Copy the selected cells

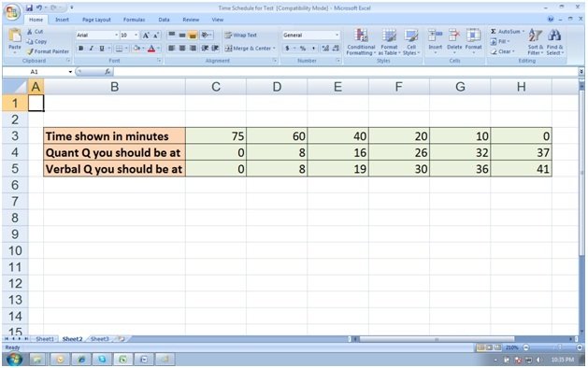[36, 42]
